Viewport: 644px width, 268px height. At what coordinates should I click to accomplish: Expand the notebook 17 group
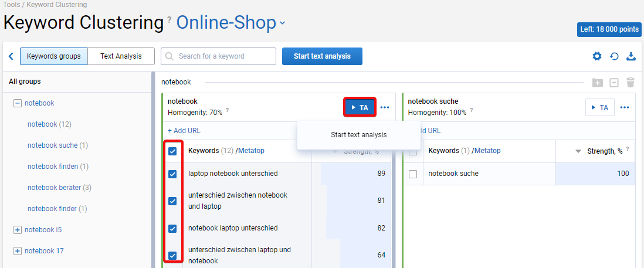(x=17, y=251)
